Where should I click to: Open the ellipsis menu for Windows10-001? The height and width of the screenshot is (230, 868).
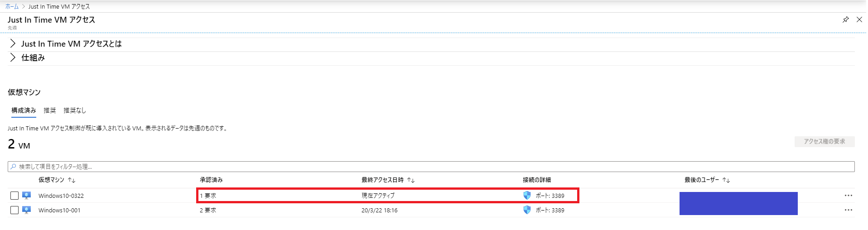[x=848, y=210]
